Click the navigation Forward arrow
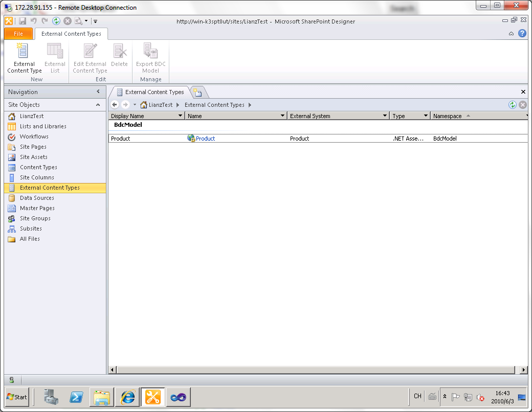 [125, 105]
